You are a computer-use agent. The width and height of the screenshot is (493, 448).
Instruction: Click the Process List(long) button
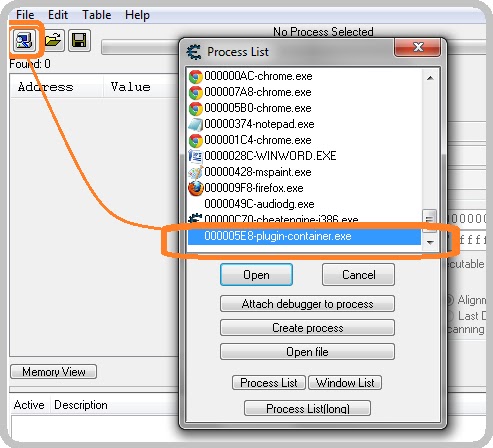pyautogui.click(x=307, y=408)
